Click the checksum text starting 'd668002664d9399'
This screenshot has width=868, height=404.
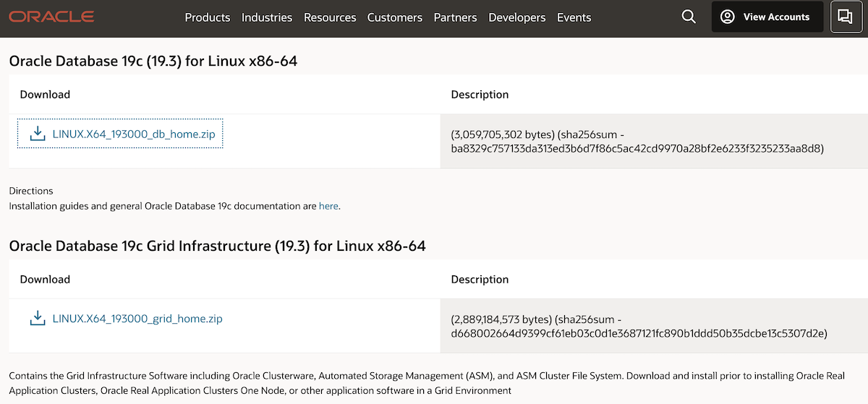coord(639,333)
